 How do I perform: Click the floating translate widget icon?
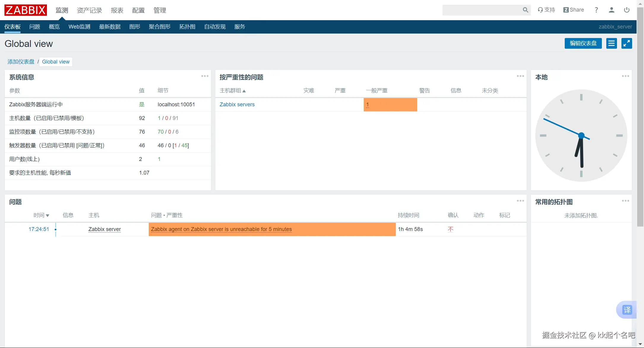tap(627, 310)
